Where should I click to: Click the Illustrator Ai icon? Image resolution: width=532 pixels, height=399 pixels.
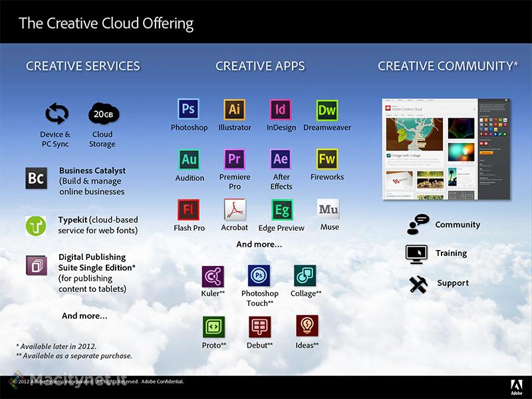point(235,109)
